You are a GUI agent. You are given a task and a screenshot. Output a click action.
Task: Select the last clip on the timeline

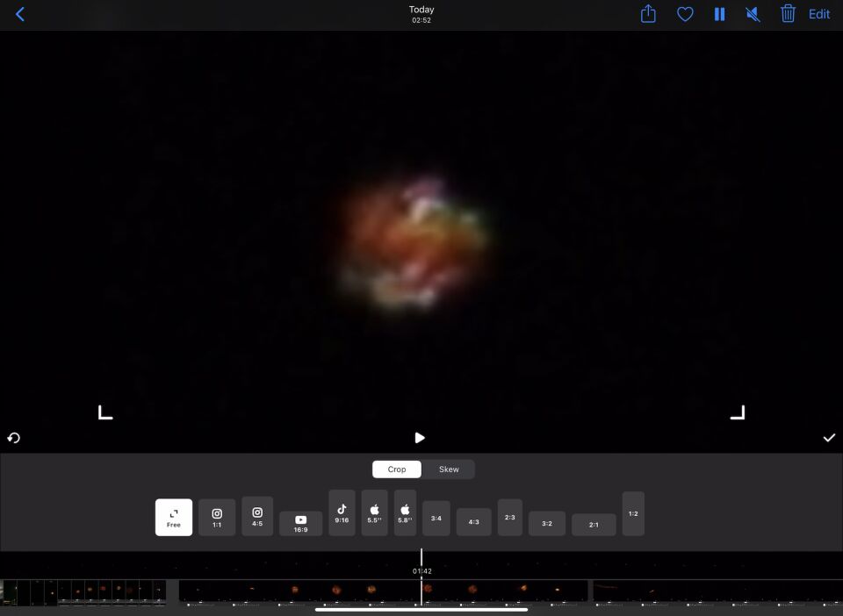point(717,593)
